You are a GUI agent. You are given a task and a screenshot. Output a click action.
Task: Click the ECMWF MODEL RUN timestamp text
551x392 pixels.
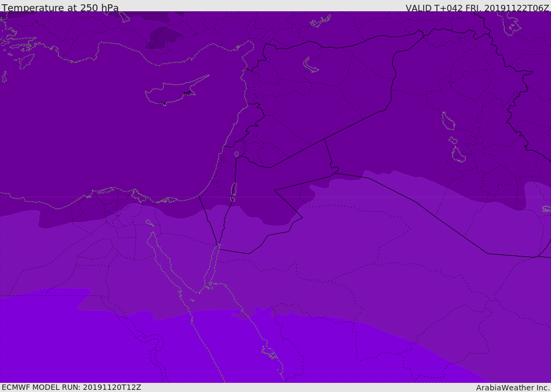[x=72, y=387]
